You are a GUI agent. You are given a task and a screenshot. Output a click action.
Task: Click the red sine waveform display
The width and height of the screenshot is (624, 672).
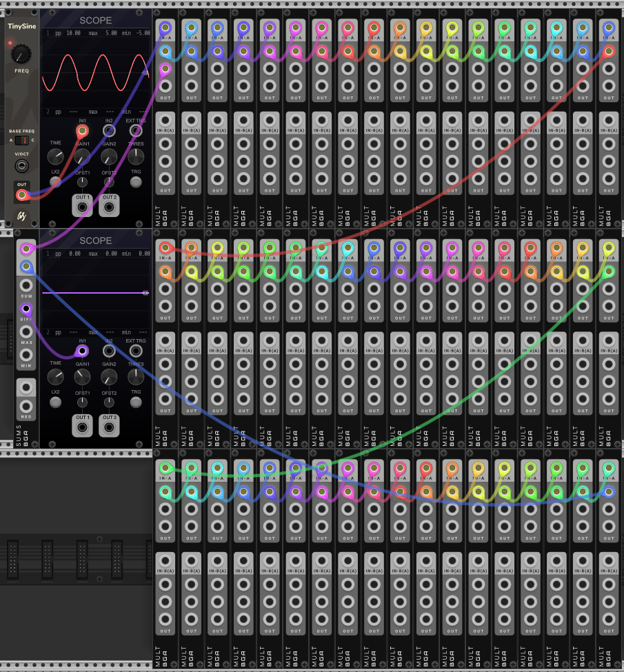[x=96, y=72]
